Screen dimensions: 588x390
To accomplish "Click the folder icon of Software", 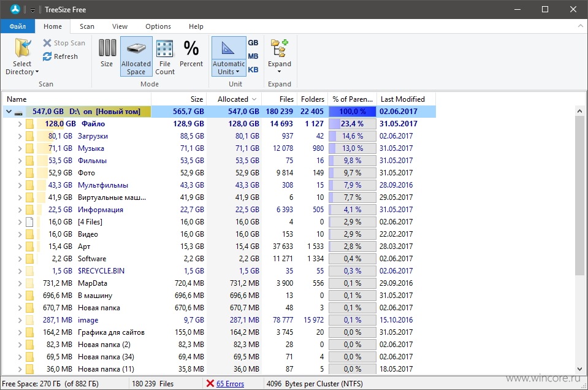I will [x=29, y=259].
